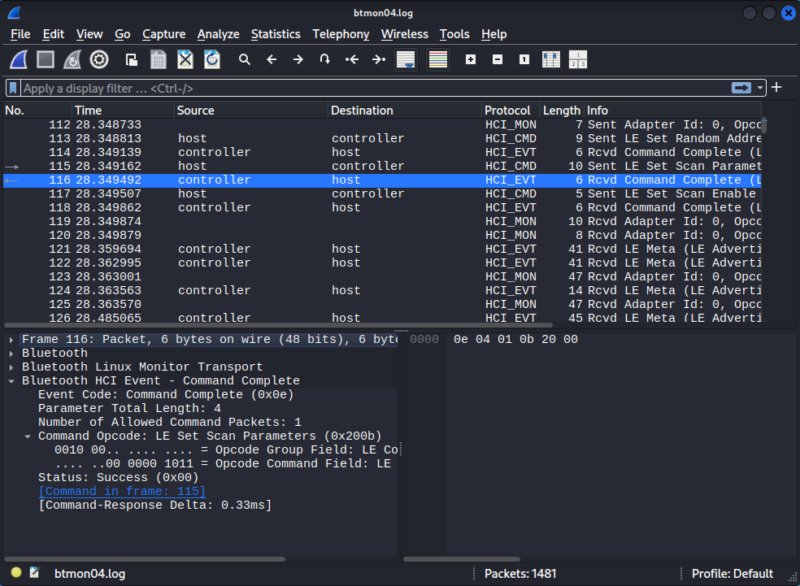Expand the Frame 116 tree node
Screen dimensions: 800x586
[x=11, y=340]
